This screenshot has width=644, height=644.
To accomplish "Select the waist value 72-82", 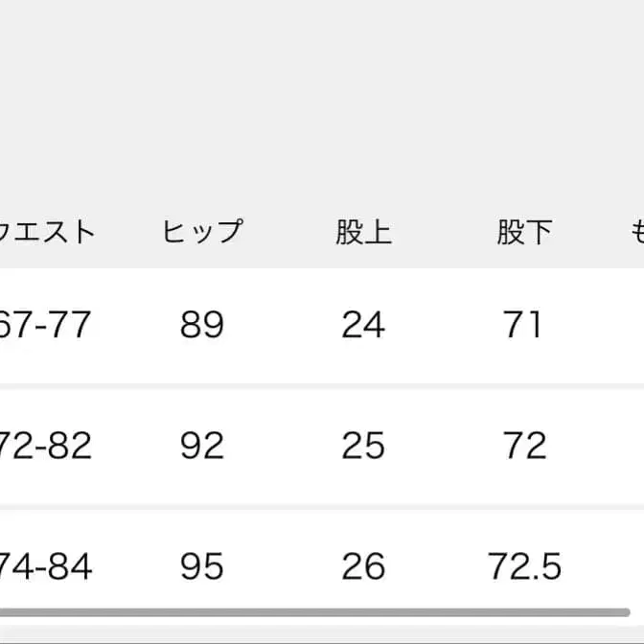I will point(46,446).
